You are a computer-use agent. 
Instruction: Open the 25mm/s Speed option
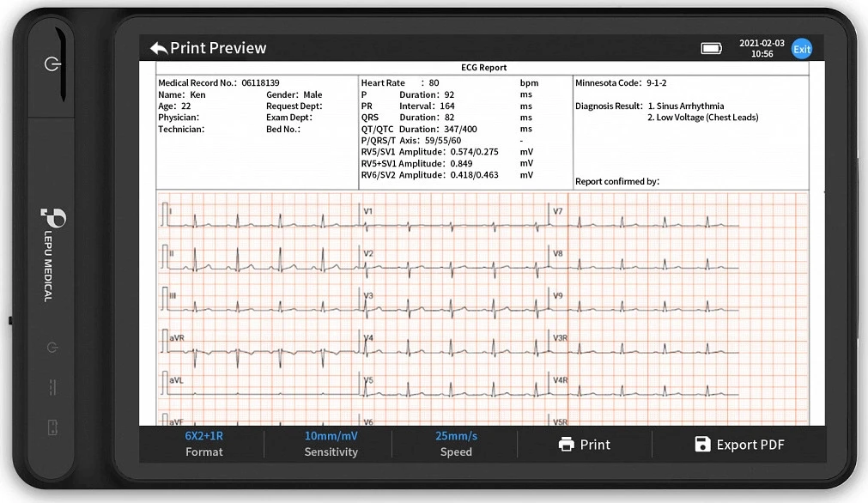tap(456, 444)
